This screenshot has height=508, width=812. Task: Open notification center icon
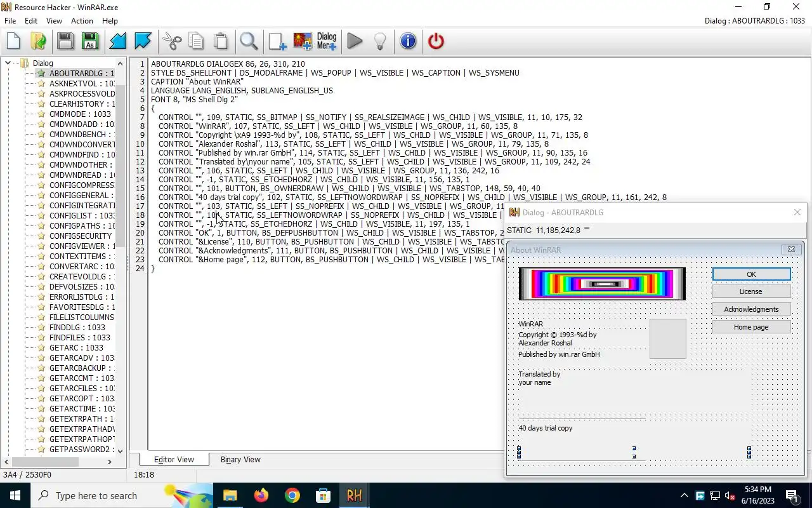coord(792,495)
